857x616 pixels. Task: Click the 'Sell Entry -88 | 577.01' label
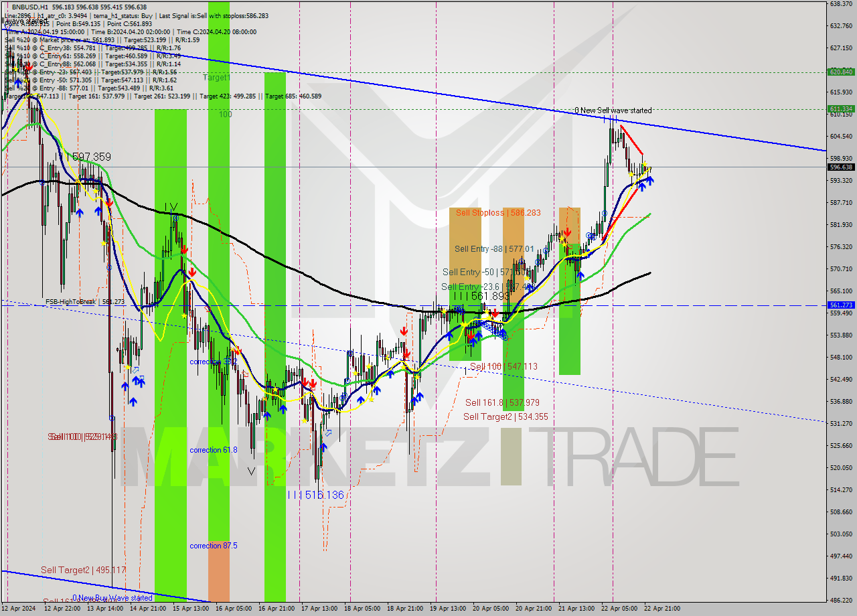(494, 249)
